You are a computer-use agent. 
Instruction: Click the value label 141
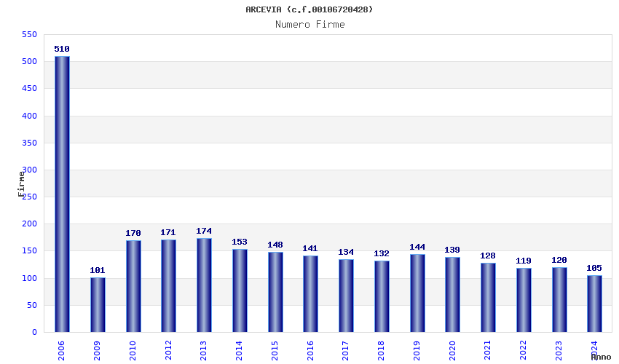[x=310, y=249]
